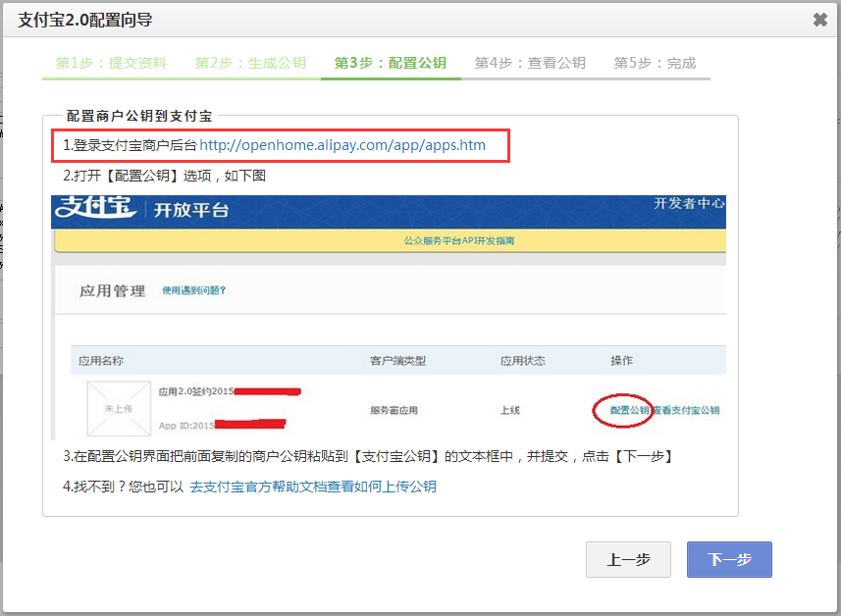The image size is (841, 616).
Task: Open the 第5步：完成 step tab
Action: (x=655, y=63)
